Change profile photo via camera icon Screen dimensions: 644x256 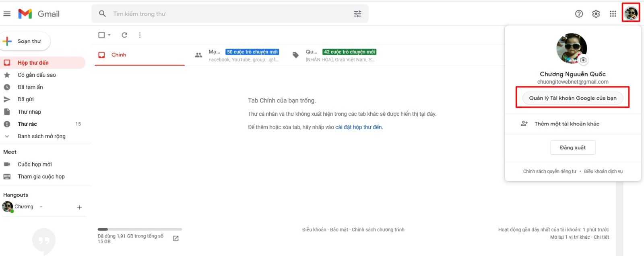tap(583, 60)
